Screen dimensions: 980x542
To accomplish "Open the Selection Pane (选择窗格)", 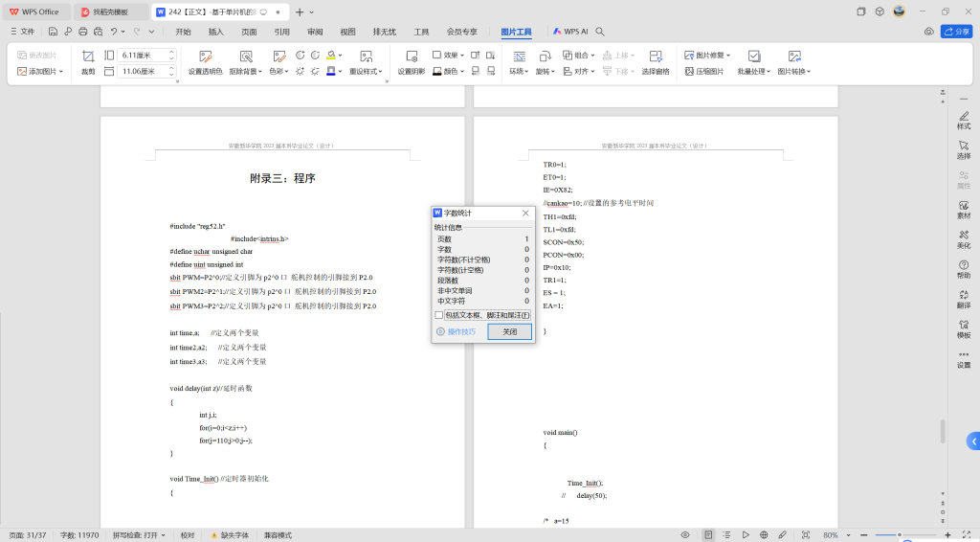I will [655, 63].
